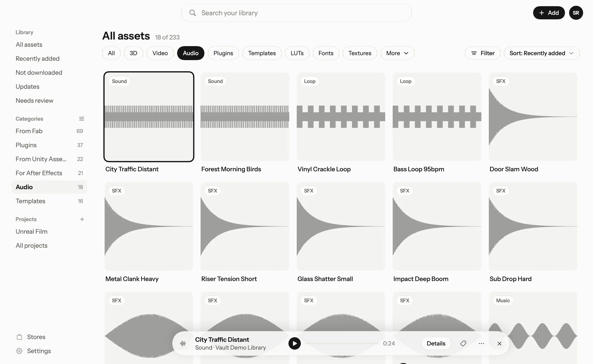Select the For After Effects category

49,173
